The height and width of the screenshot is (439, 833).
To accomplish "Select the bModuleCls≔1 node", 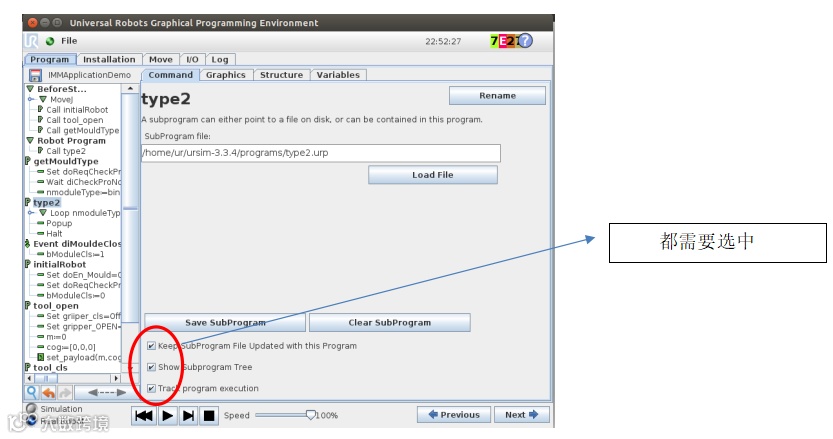I will point(75,254).
